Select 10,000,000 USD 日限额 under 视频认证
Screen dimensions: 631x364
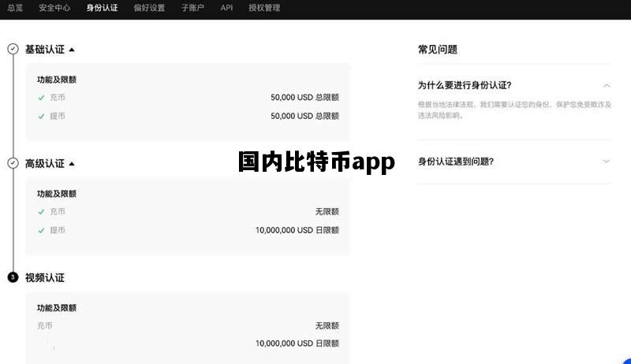297,343
